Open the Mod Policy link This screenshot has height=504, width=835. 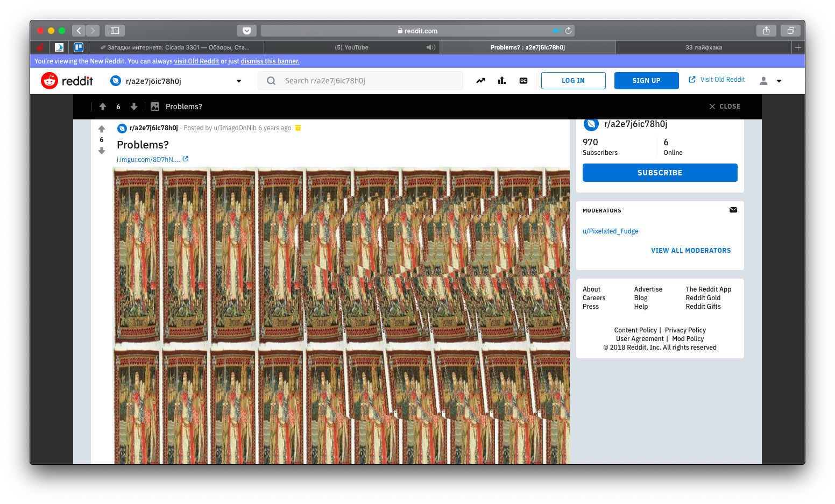pos(688,339)
